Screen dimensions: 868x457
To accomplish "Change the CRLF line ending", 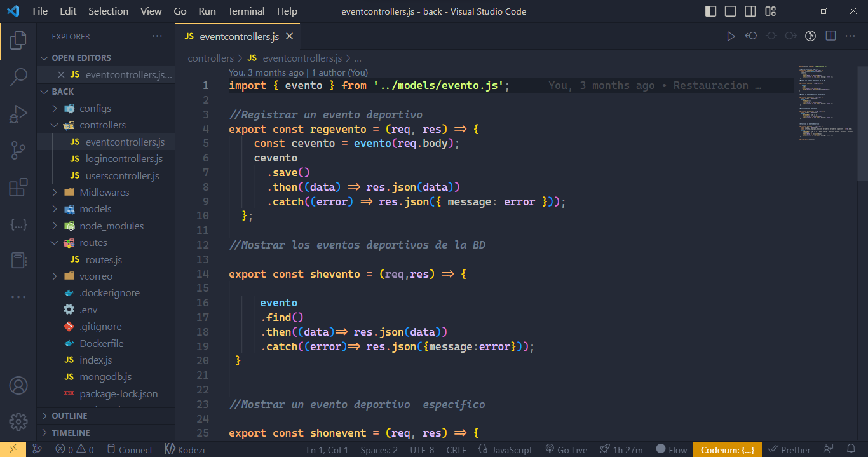I will (456, 449).
